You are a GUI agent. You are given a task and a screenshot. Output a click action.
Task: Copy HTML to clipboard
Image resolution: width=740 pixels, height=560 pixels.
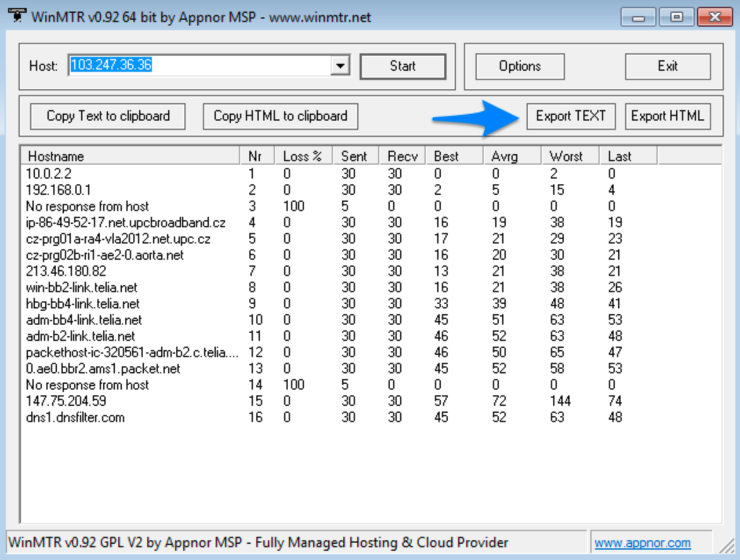(x=280, y=116)
